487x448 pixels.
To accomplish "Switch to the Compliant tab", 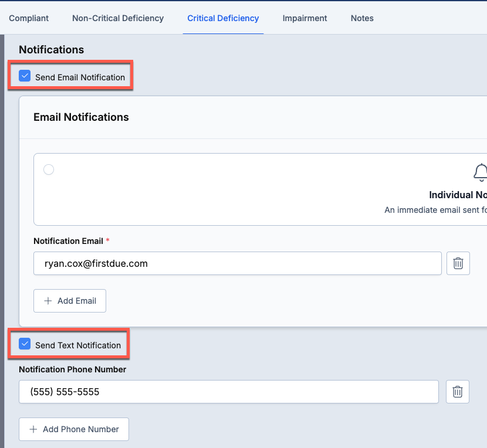I will click(29, 18).
